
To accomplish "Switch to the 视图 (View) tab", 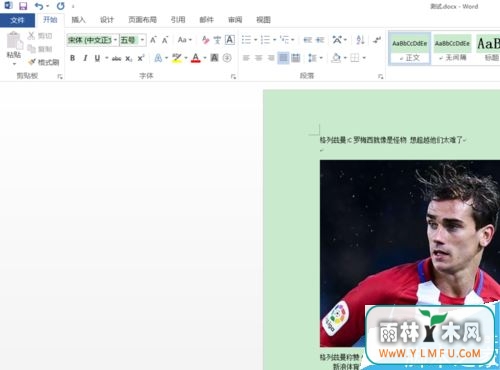I will (263, 20).
